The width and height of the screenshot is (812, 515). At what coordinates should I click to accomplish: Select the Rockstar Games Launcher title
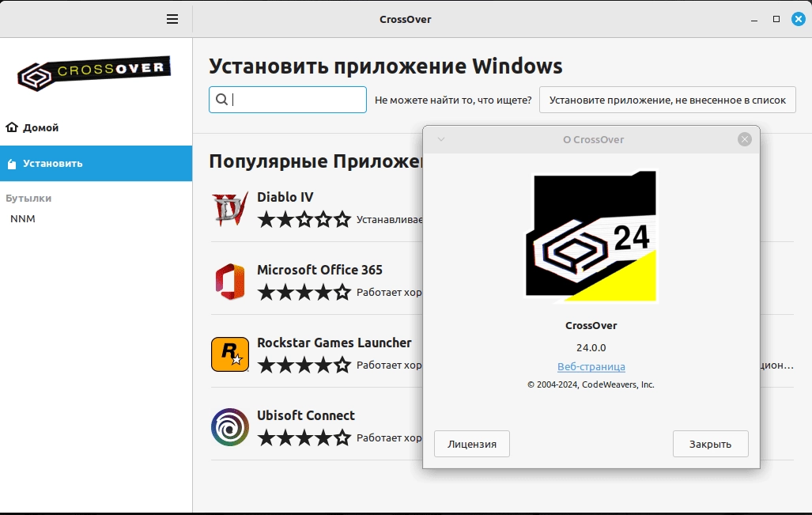(334, 343)
